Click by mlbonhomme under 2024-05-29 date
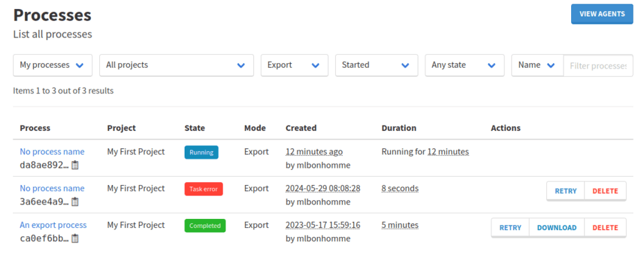The height and width of the screenshot is (255, 644). pyautogui.click(x=318, y=202)
